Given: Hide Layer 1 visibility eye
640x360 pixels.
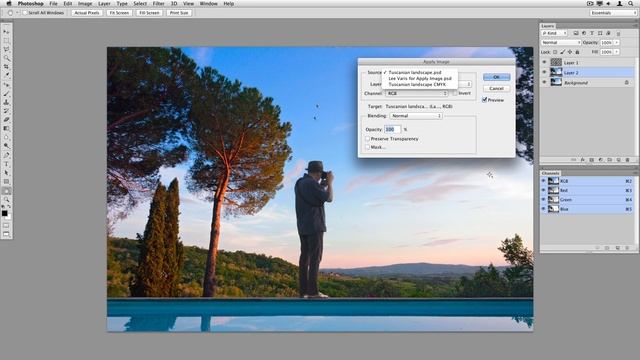Looking at the screenshot, I should [x=544, y=62].
